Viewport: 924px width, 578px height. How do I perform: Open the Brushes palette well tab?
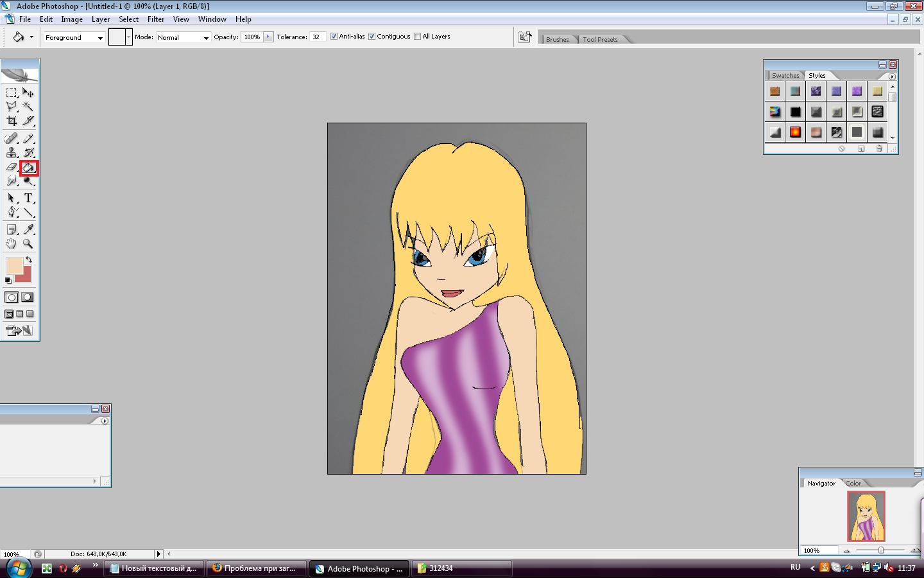[557, 40]
